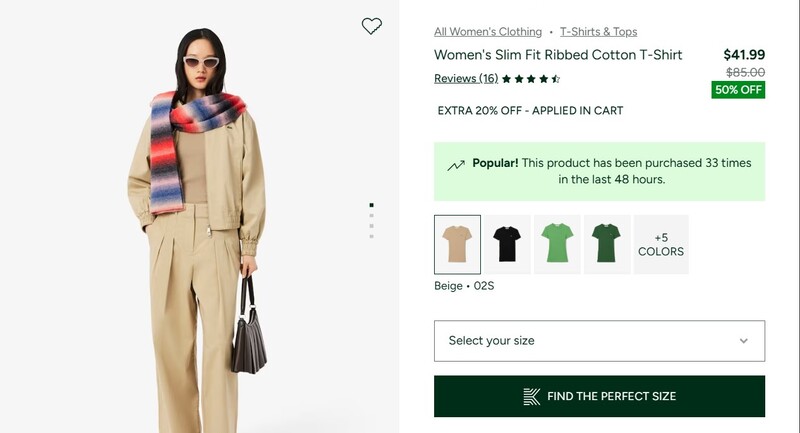Select the Beige color swatch
The height and width of the screenshot is (433, 800).
457,244
